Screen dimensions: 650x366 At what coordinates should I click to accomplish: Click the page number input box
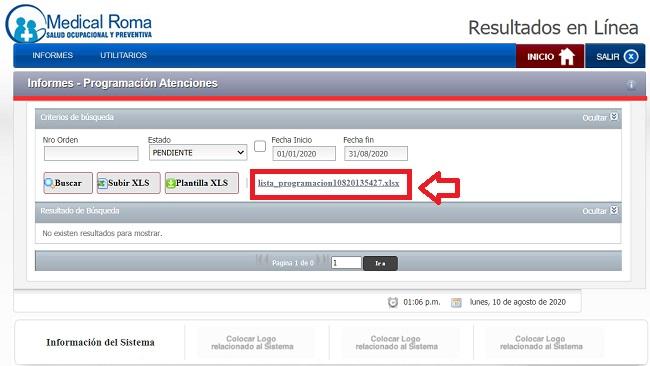346,263
